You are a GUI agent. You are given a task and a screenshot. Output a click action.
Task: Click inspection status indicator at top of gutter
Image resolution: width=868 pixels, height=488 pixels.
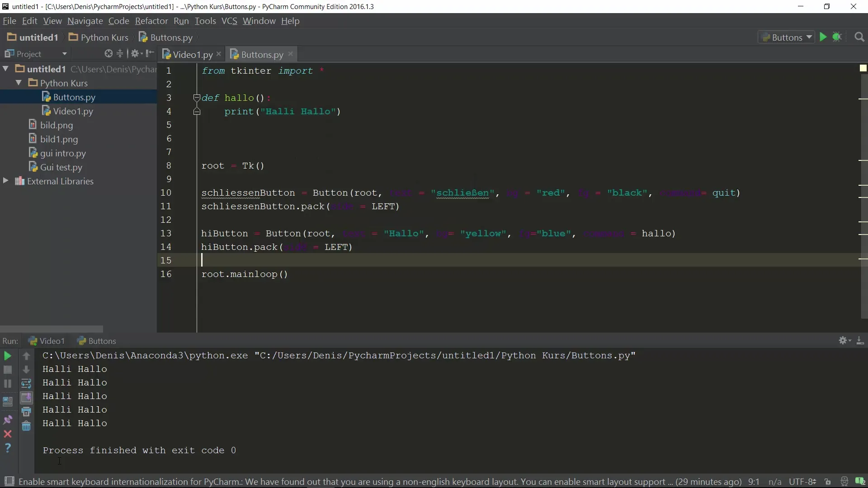[863, 68]
